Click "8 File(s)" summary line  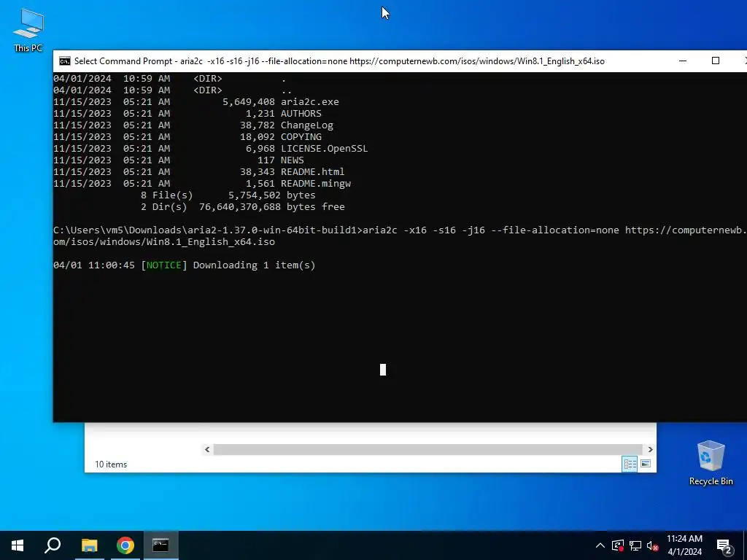pos(167,195)
